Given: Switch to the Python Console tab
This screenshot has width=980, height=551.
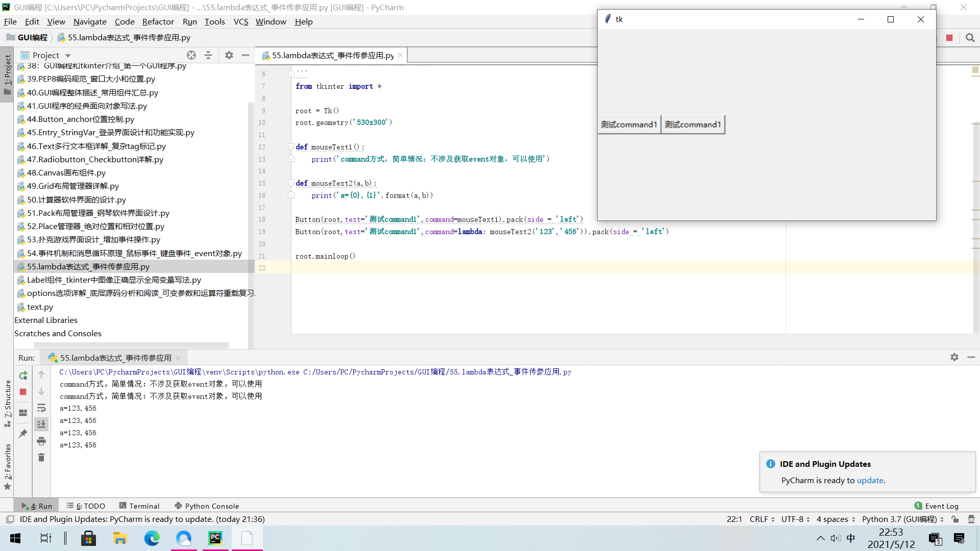Looking at the screenshot, I should pos(207,506).
